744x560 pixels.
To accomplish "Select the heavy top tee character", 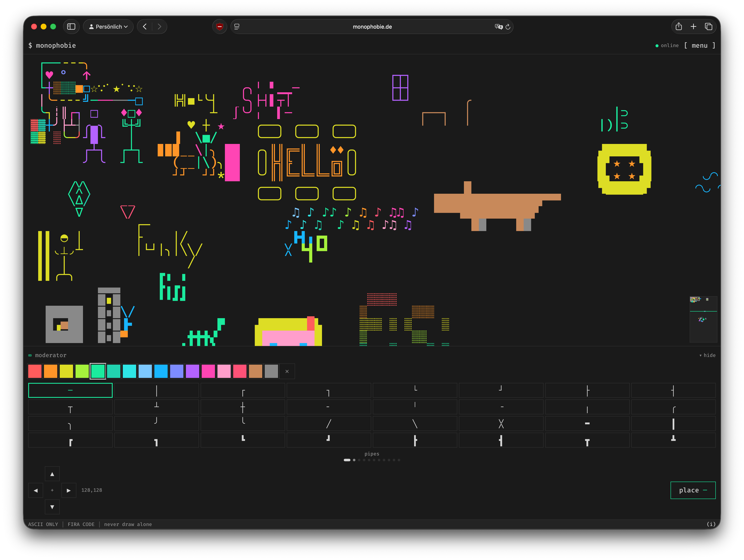I will [587, 440].
